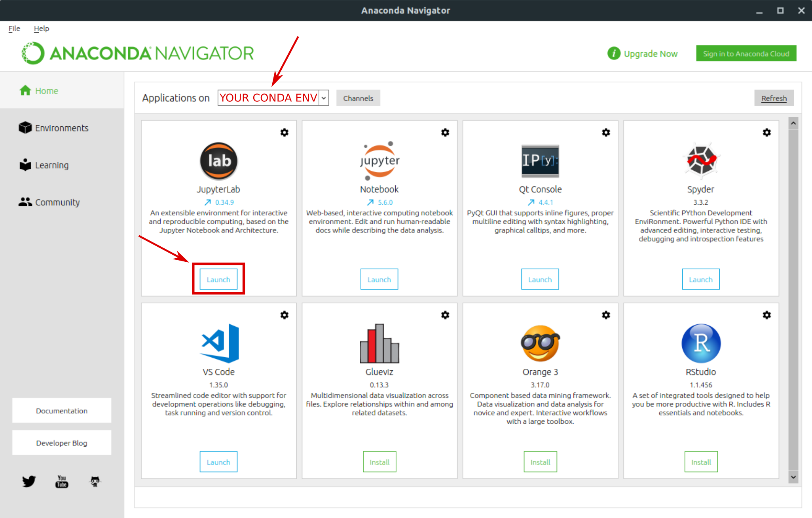Viewport: 812px width, 518px height.
Task: Open the Glueviz card's gear settings icon
Action: coord(445,315)
